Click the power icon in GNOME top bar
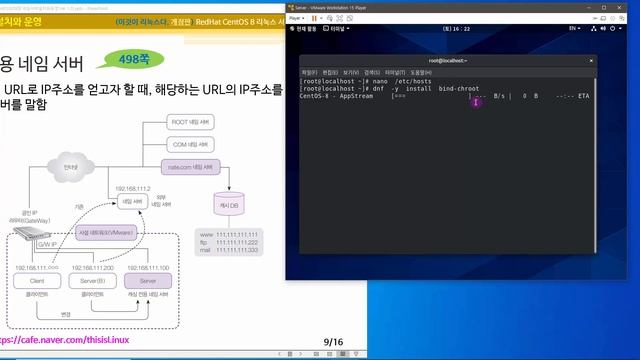 pos(613,29)
